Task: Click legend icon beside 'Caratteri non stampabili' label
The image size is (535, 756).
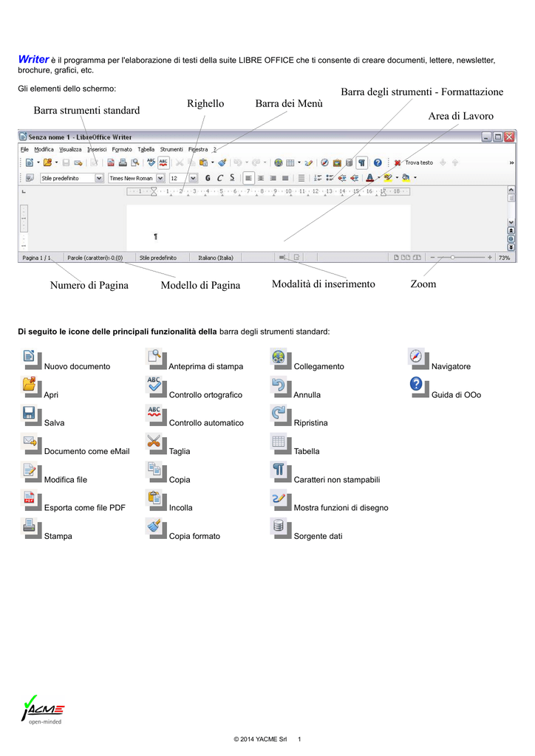Action: [x=279, y=469]
